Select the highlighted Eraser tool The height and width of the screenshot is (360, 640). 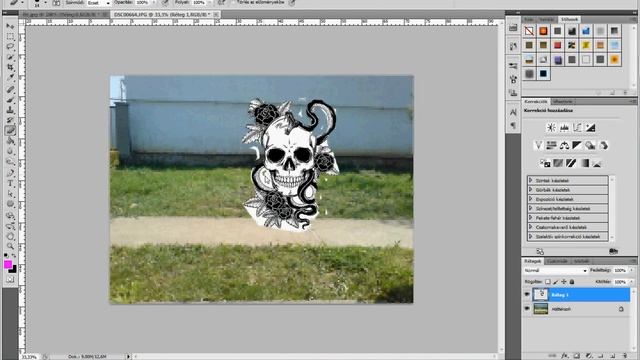(10, 130)
